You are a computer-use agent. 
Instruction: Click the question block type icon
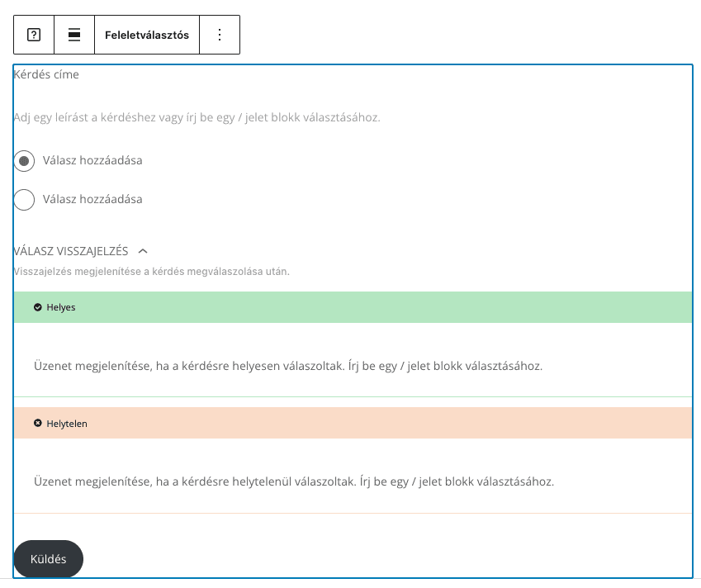pyautogui.click(x=34, y=35)
